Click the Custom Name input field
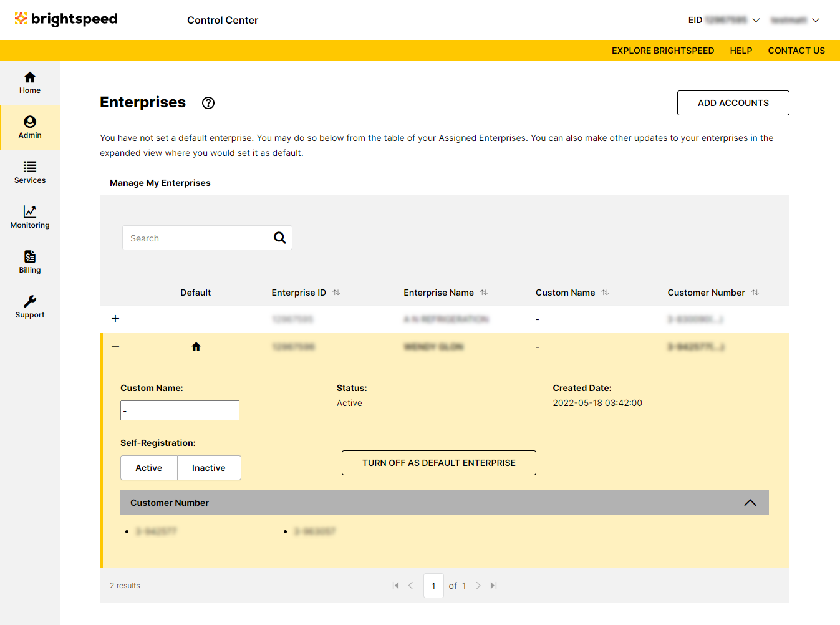The image size is (840, 625). 180,410
